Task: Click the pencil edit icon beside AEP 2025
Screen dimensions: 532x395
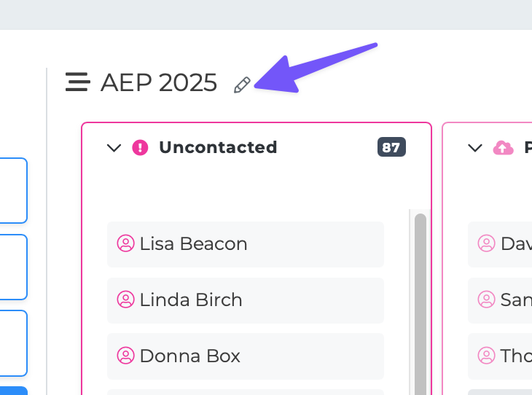Action: click(x=242, y=85)
